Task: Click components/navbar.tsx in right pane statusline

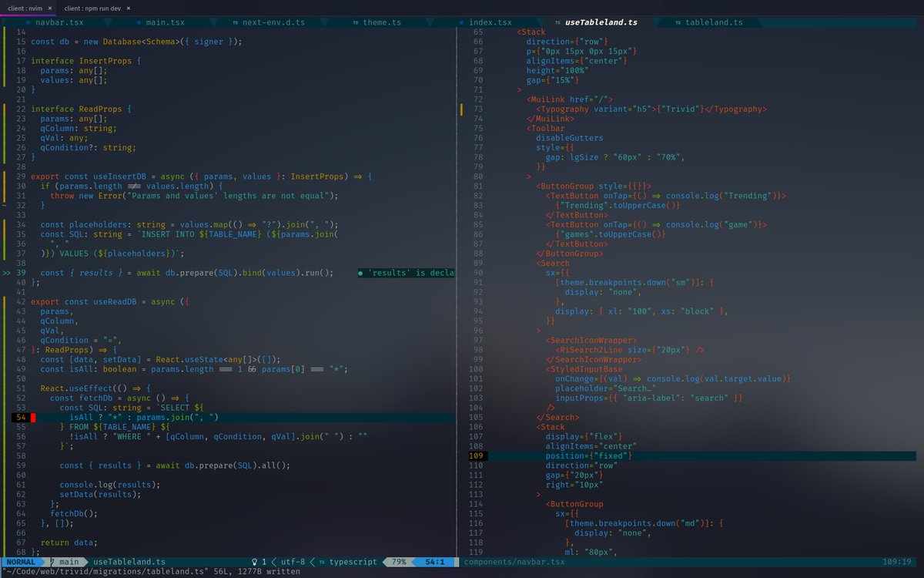Action: (514, 562)
